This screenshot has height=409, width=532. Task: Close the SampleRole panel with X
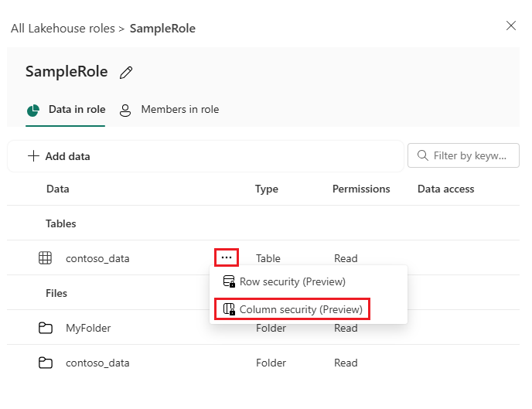[511, 26]
